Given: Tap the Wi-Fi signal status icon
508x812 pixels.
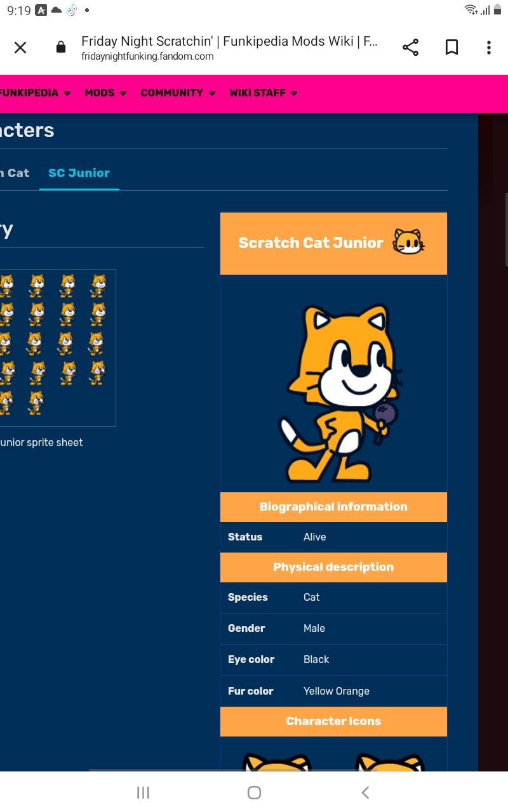Looking at the screenshot, I should point(471,10).
